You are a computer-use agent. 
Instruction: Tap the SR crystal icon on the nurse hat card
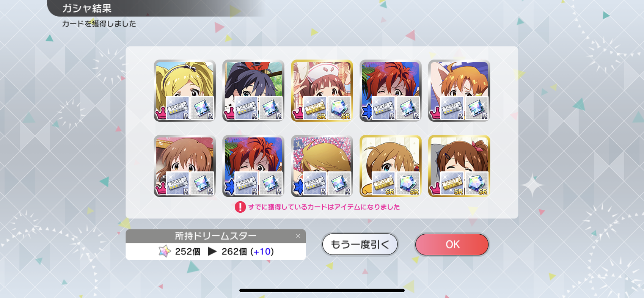coord(339,108)
